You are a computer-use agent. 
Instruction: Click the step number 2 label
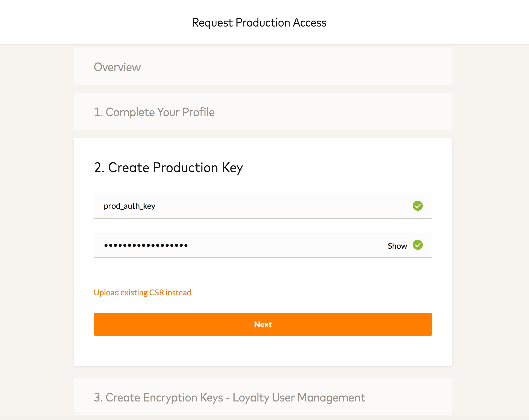point(99,167)
